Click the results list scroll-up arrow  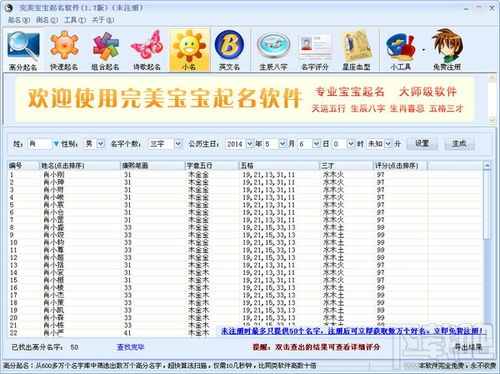(x=487, y=165)
